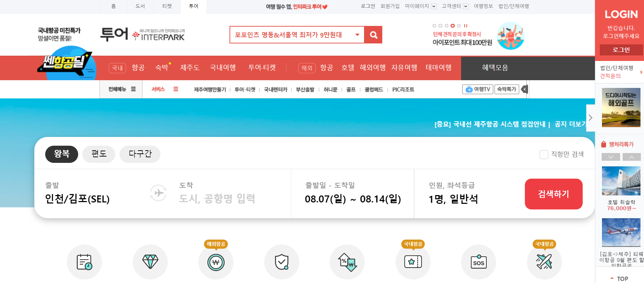644x283 pixels.
Task: Expand the search keyword dropdown arrow
Action: point(357,35)
